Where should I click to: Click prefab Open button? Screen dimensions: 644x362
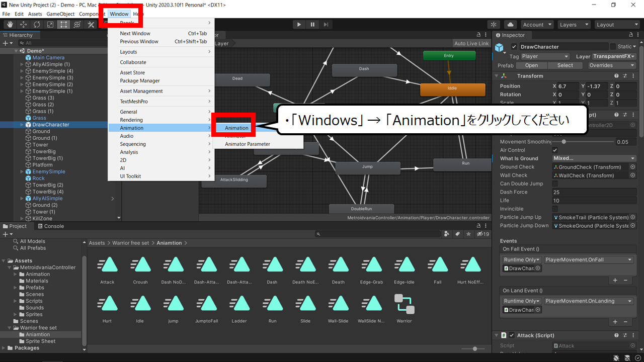click(531, 65)
